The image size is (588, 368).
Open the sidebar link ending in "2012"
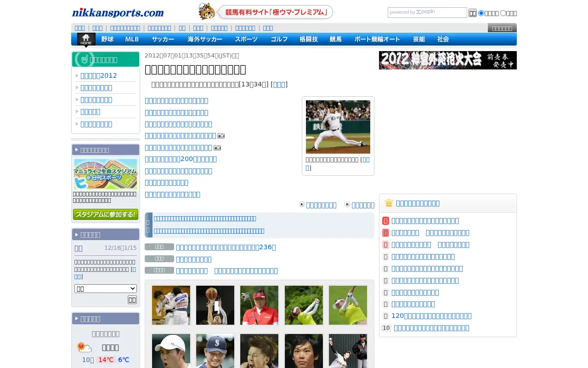coord(99,75)
